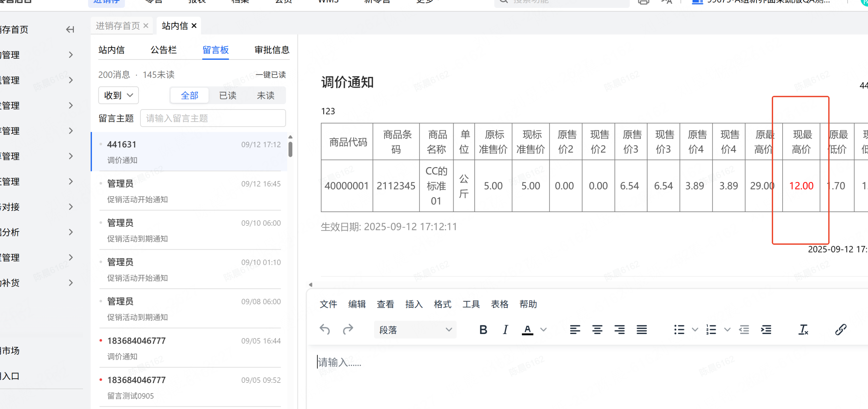868x409 pixels.
Task: Open the 段落 paragraph style dropdown
Action: click(x=415, y=329)
